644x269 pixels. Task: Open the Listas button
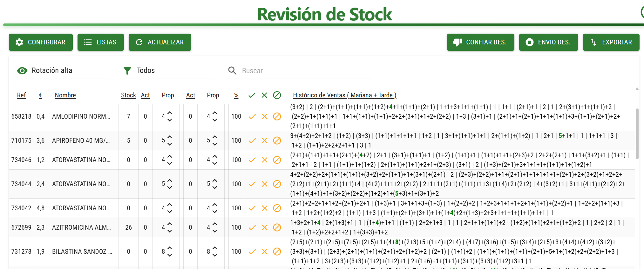tap(101, 42)
